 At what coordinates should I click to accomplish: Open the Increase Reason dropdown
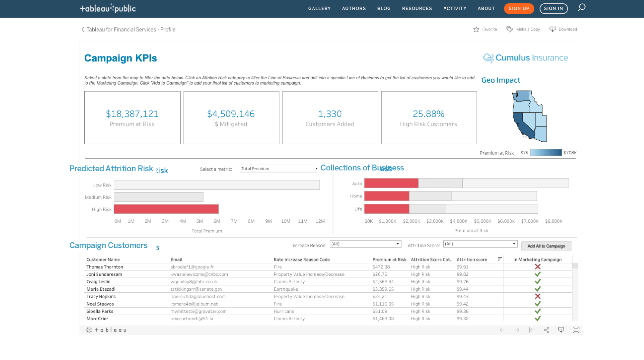click(x=365, y=244)
